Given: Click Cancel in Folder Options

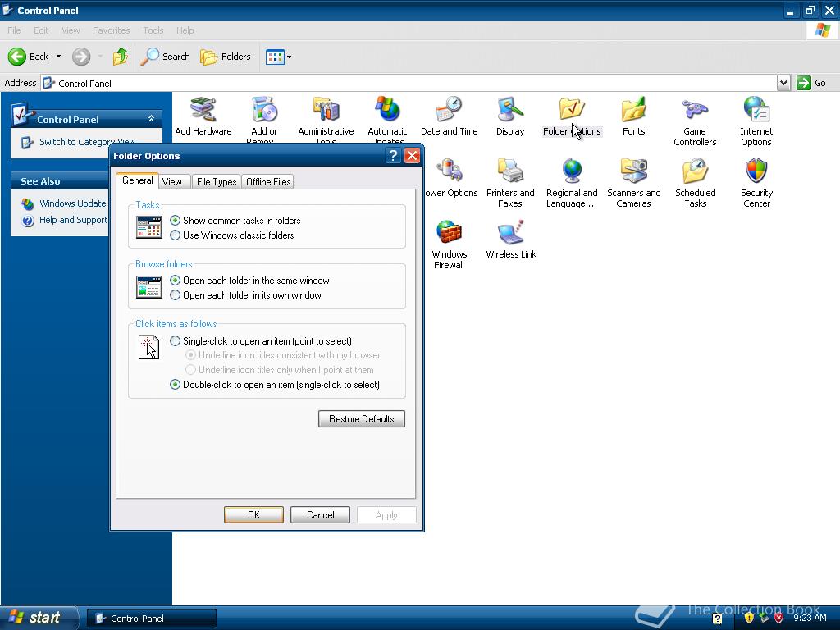Looking at the screenshot, I should [x=321, y=515].
